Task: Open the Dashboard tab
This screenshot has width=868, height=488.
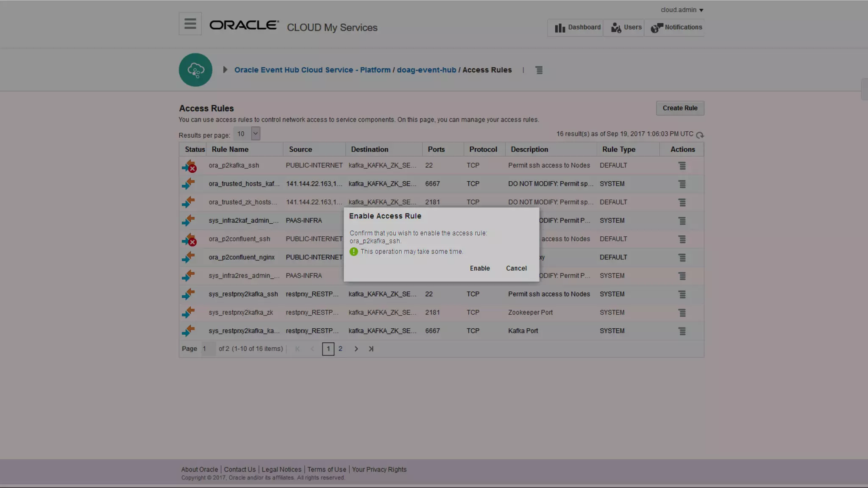Action: (x=577, y=28)
